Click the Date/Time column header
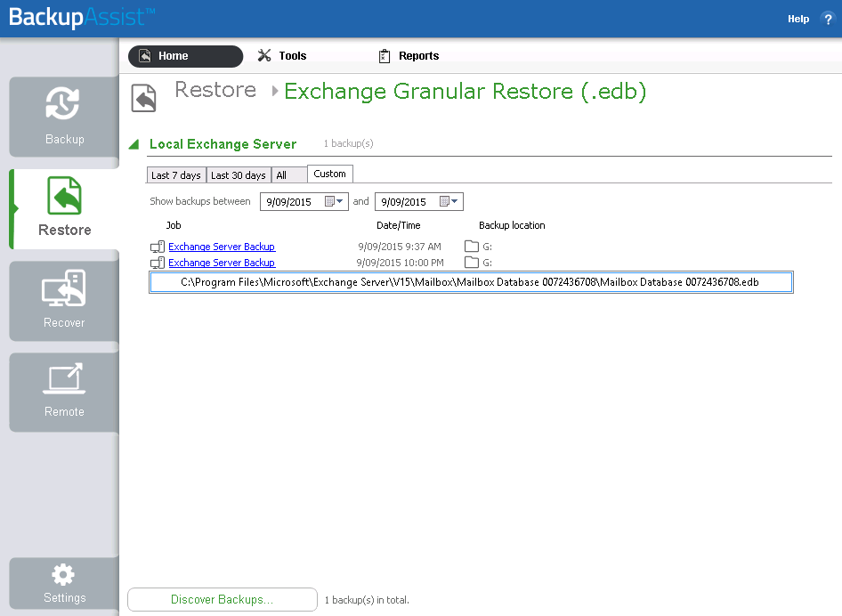Viewport: 842px width, 616px height. pyautogui.click(x=399, y=225)
